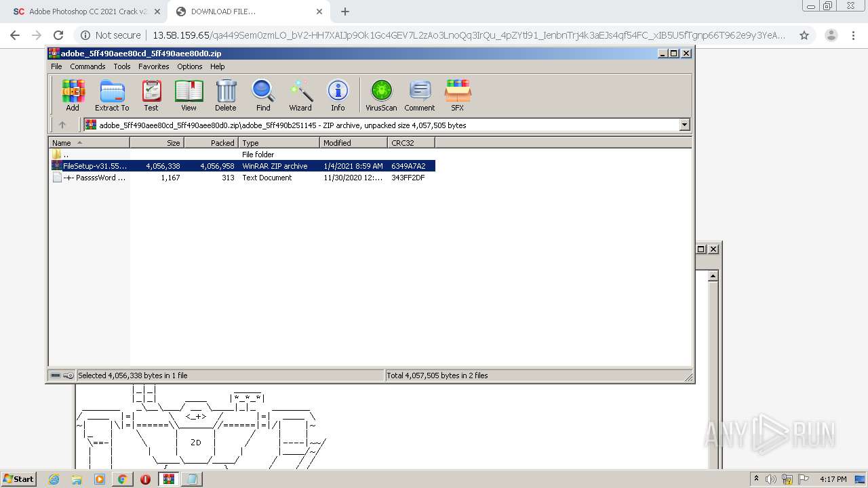This screenshot has width=868, height=488.
Task: Click 'Selected 4,056,338 bytes in 1 file' status
Action: pyautogui.click(x=132, y=375)
